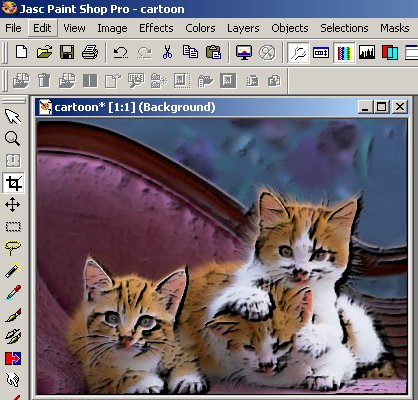Click the Undo arrow button
This screenshot has width=418, height=400.
(x=121, y=52)
